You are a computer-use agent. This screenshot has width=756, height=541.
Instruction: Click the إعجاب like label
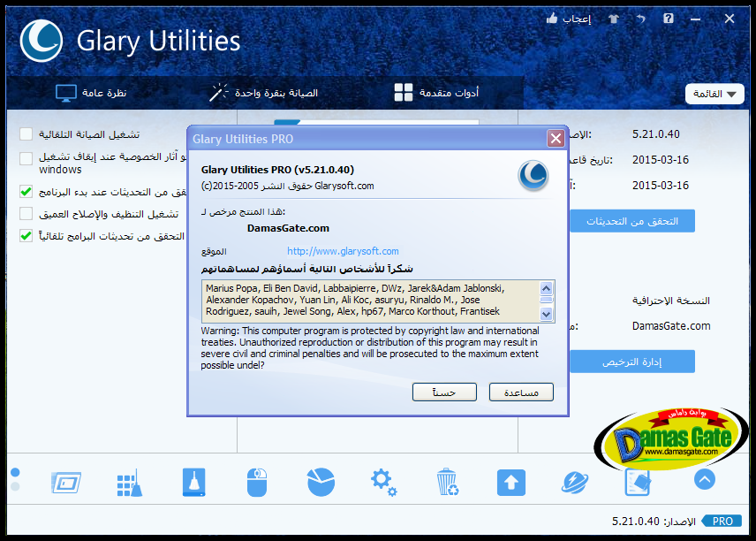pyautogui.click(x=577, y=19)
